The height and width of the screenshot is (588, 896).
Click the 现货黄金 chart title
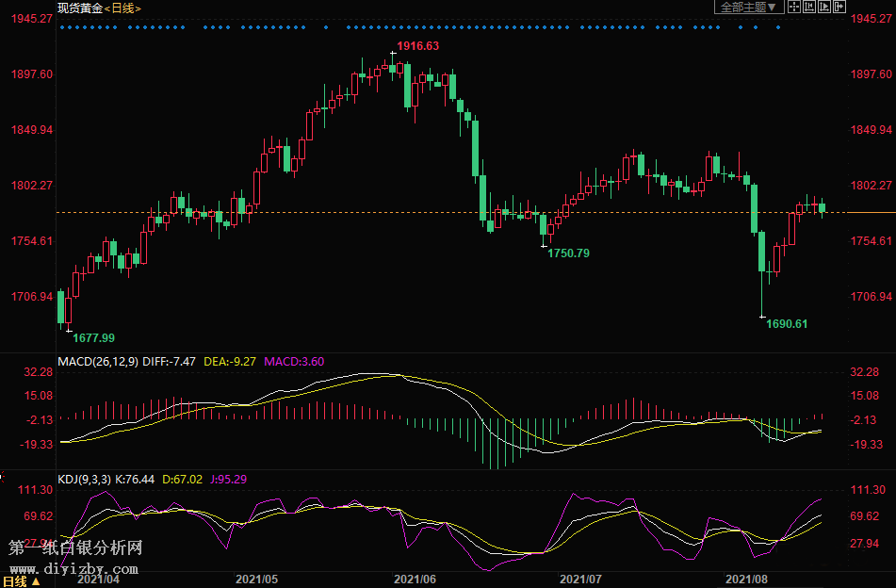click(x=79, y=8)
